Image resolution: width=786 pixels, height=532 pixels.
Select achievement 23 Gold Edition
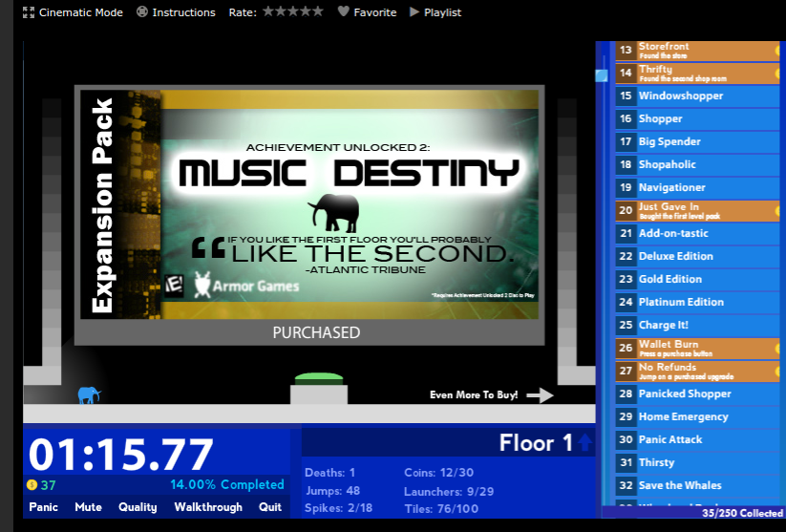697,279
